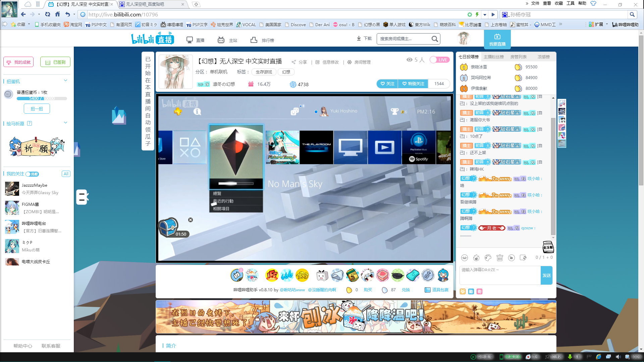This screenshot has height=362, width=644.
Task: Refresh the page in the browser
Action: [48, 14]
